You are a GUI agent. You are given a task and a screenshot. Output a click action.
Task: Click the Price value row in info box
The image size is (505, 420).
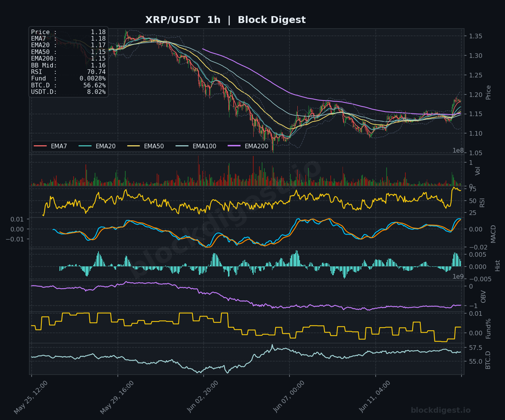pos(68,32)
